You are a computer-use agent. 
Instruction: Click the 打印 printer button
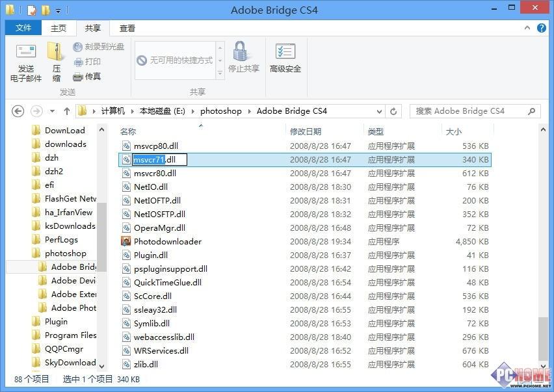(x=87, y=62)
